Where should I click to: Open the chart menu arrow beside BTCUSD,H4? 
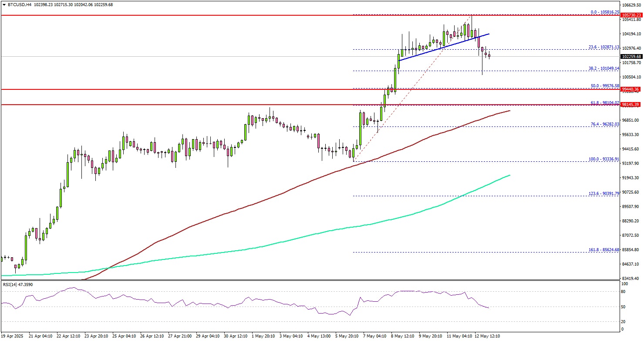pyautogui.click(x=3, y=4)
